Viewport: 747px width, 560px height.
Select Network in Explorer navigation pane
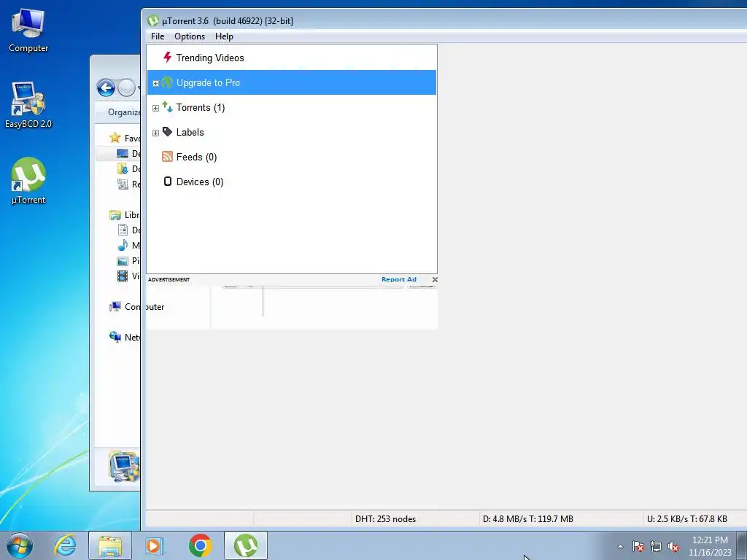(x=125, y=337)
